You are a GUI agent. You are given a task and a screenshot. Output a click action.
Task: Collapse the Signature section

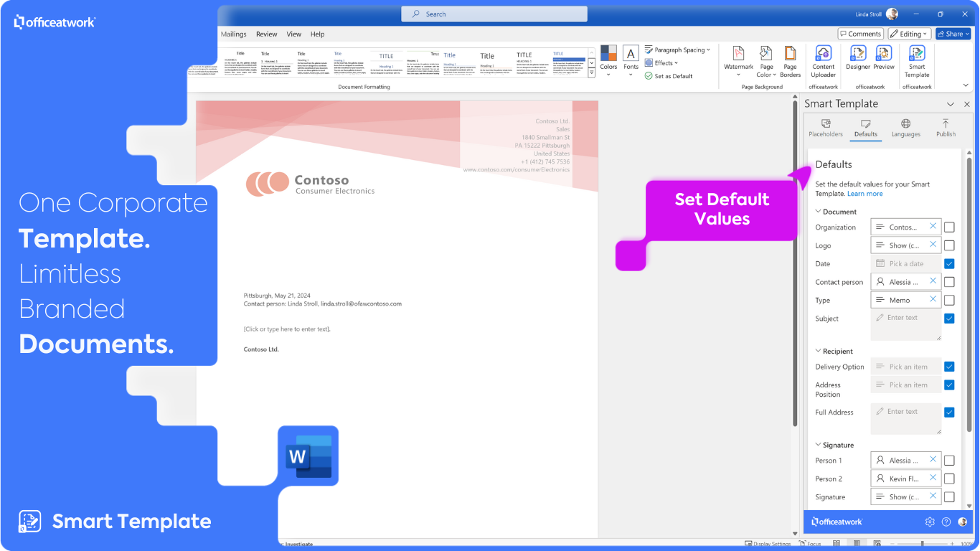(x=834, y=445)
